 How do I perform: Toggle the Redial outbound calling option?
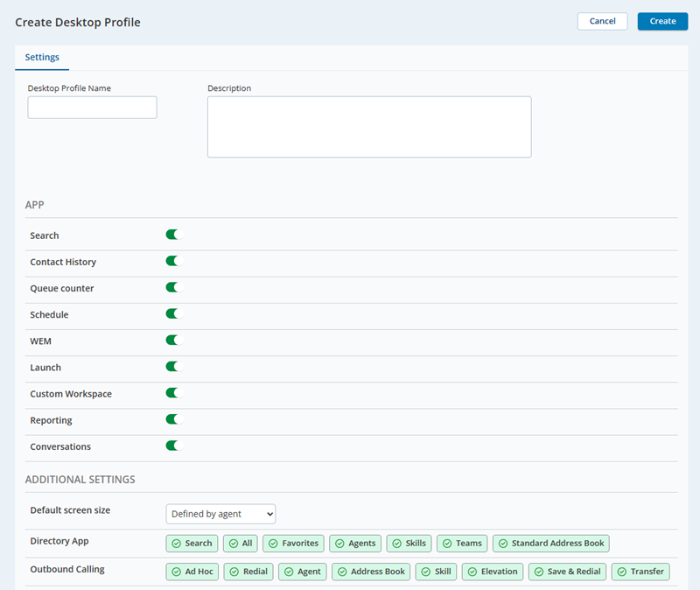pyautogui.click(x=248, y=571)
